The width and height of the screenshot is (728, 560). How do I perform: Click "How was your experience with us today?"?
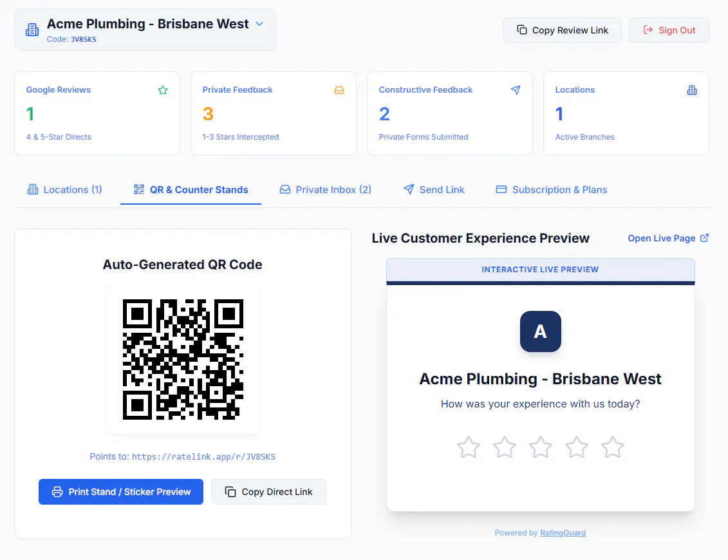point(541,404)
